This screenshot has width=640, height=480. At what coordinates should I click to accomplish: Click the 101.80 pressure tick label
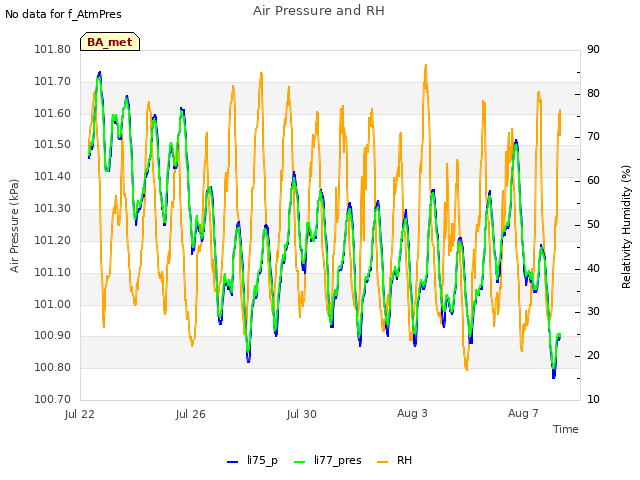53,50
